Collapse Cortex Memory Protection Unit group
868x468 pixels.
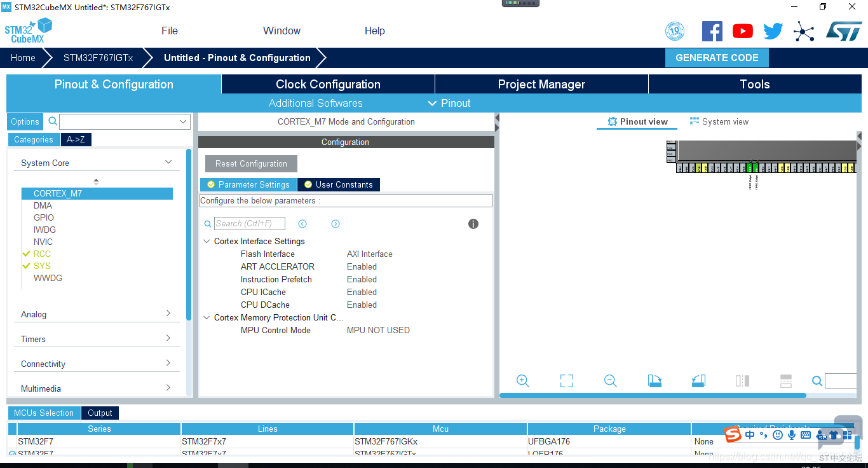[x=207, y=317]
